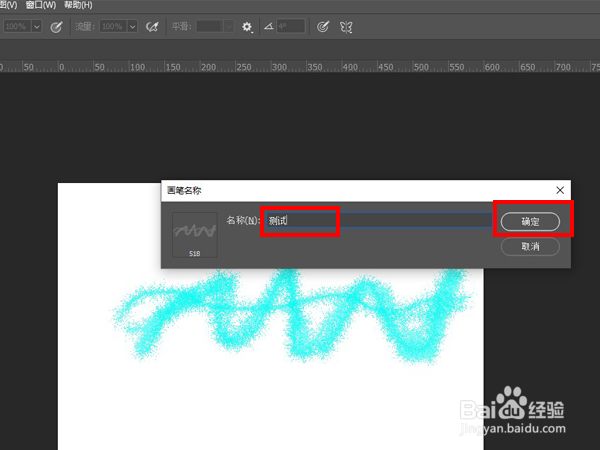Click the brush angle value field
Screen dimensions: 600x450
[x=291, y=26]
